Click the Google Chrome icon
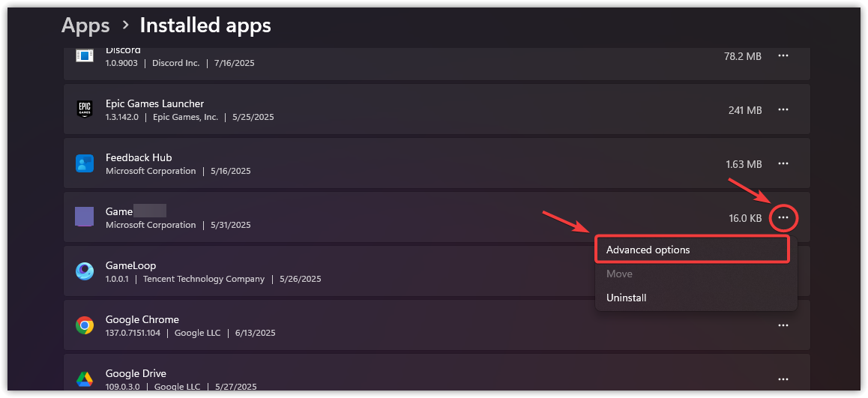868x398 pixels. [x=85, y=325]
